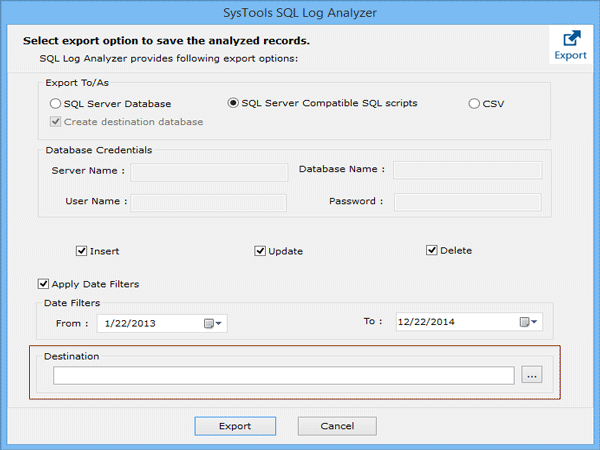This screenshot has height=450, width=600.
Task: Open the To date calendar dropdown
Action: coord(528,322)
